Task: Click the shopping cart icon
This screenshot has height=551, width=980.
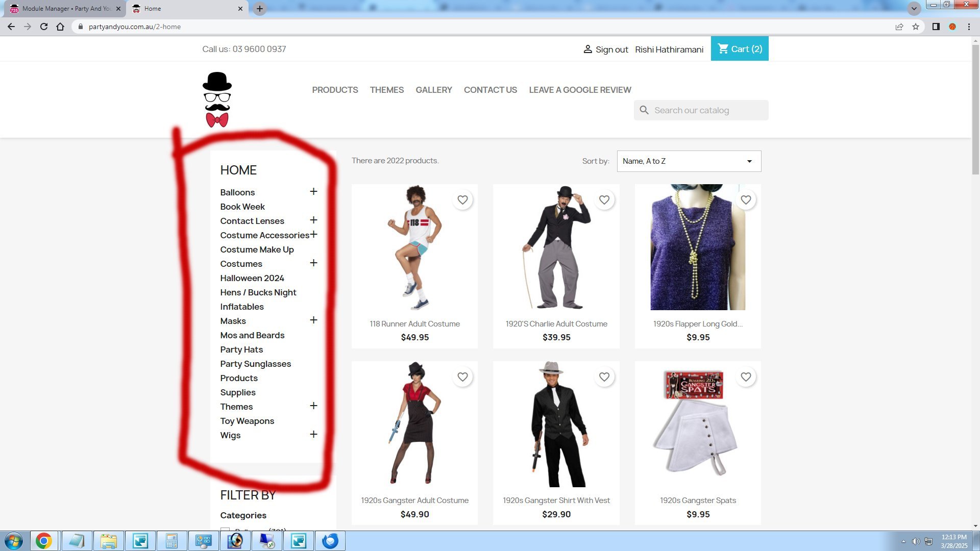Action: (723, 49)
